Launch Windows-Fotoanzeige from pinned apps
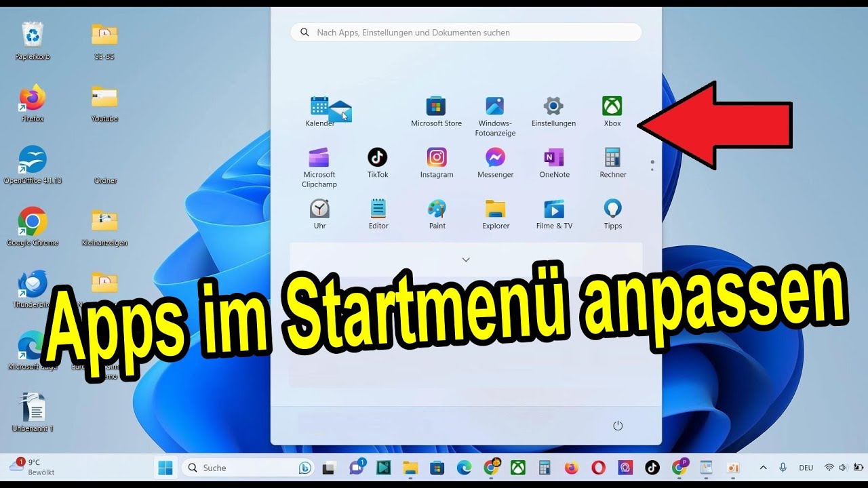 [495, 117]
